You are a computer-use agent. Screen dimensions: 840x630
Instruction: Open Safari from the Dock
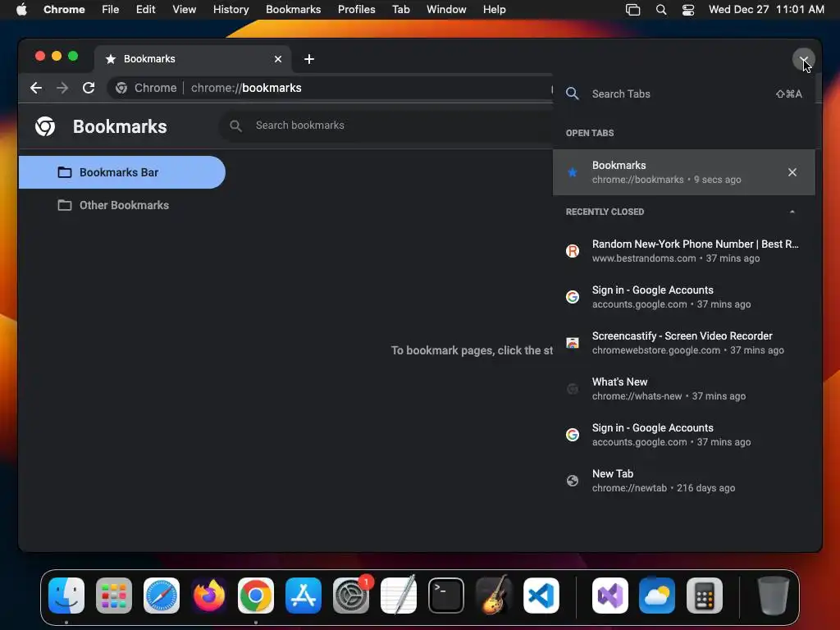162,596
